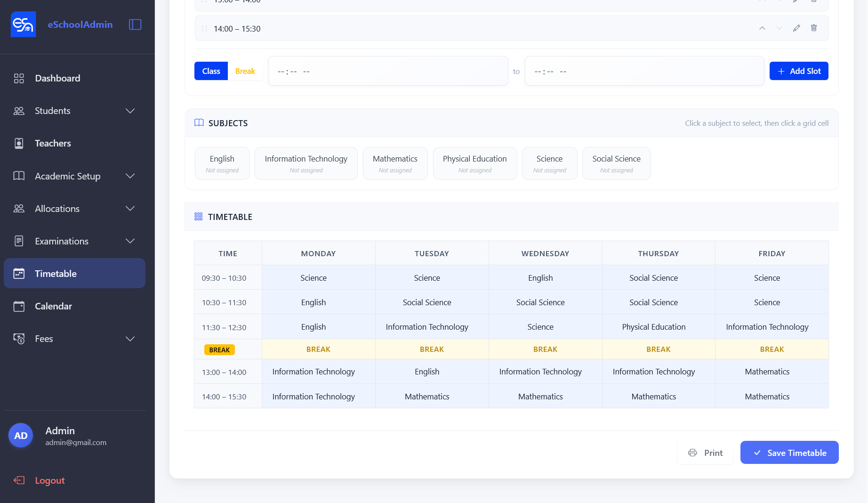The width and height of the screenshot is (868, 503).
Task: Click drag handle of 14:00 – 15:30 slot
Action: click(204, 29)
